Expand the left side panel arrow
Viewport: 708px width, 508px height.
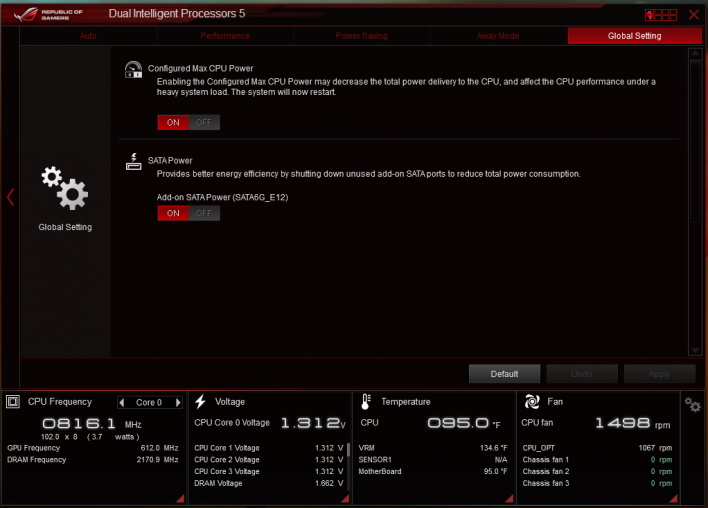[x=10, y=197]
